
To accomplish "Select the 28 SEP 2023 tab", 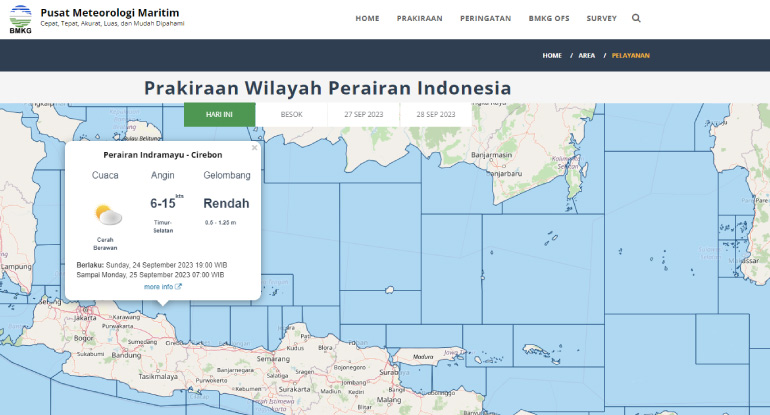I will (436, 114).
